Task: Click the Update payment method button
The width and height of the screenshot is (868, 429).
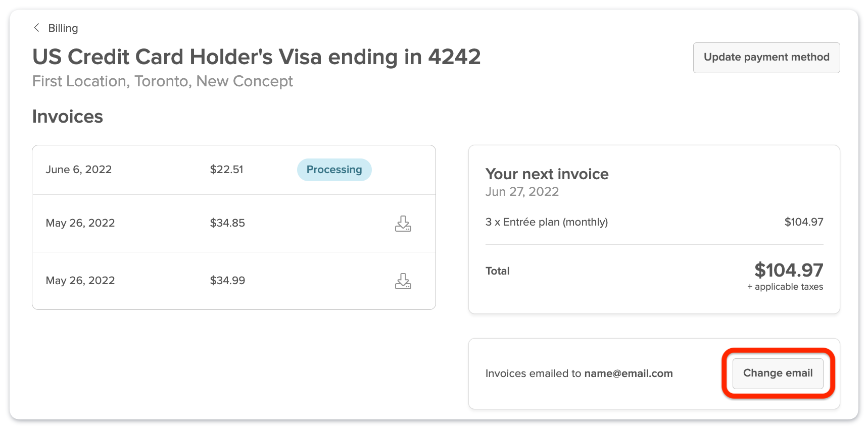Action: (766, 58)
